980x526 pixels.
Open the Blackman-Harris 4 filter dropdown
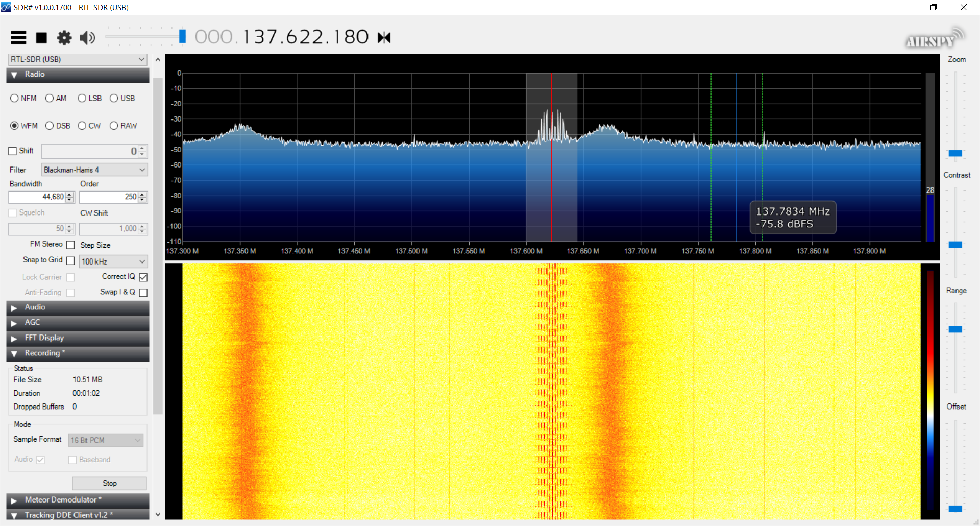(x=94, y=170)
